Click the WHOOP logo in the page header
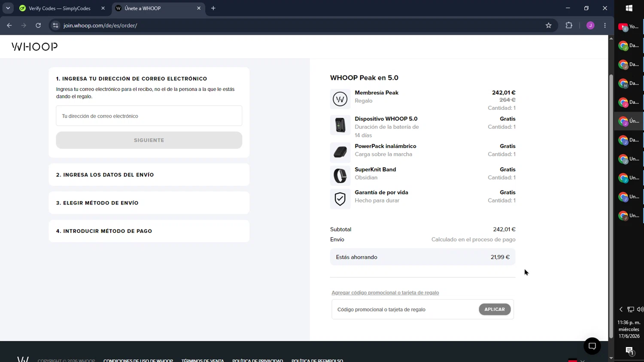Viewport: 644px width, 362px height. point(34,47)
